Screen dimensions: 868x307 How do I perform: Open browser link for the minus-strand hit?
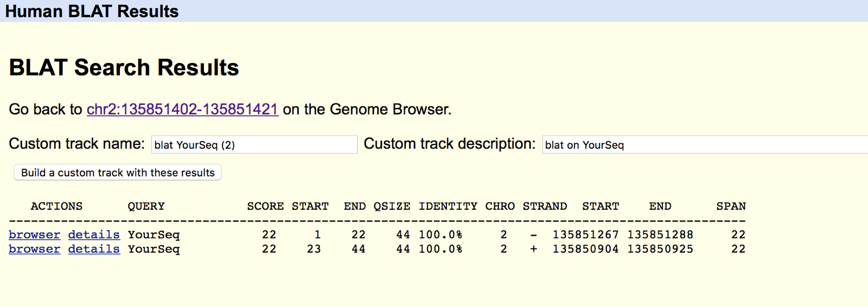coord(34,235)
